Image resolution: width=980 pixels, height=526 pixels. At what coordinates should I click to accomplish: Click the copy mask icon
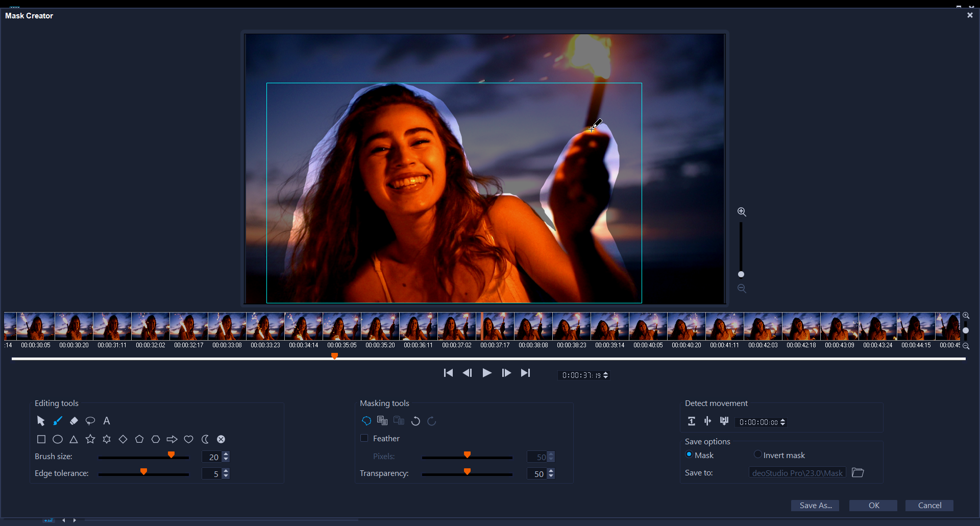tap(382, 421)
